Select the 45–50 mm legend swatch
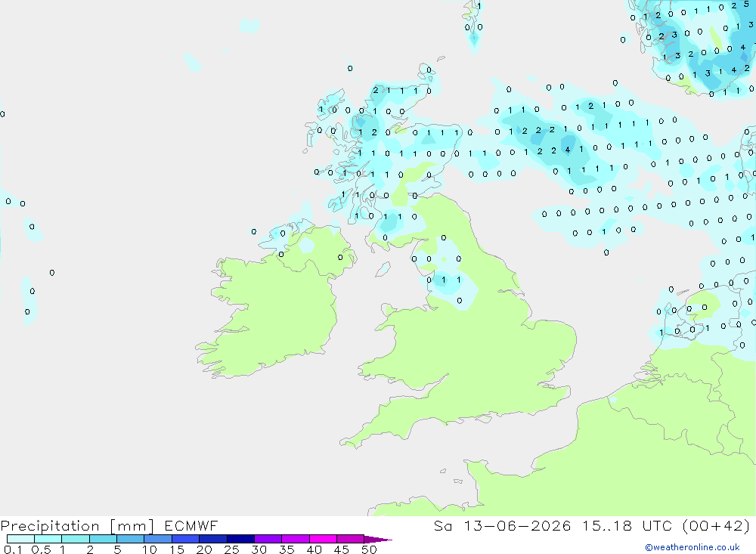The width and height of the screenshot is (756, 554). pos(351,539)
